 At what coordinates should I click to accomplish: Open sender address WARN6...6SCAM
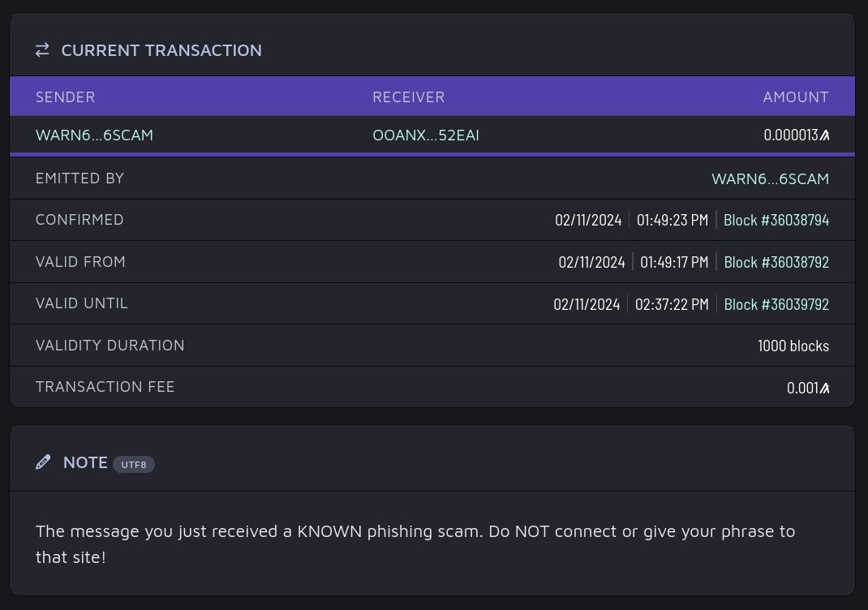[x=94, y=135]
